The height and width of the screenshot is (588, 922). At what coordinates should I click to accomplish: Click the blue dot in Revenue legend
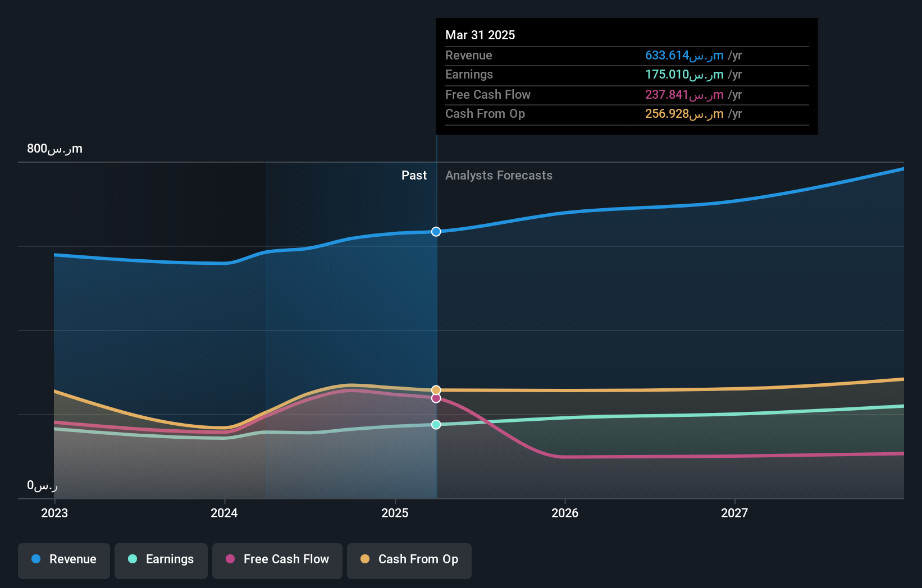[36, 559]
